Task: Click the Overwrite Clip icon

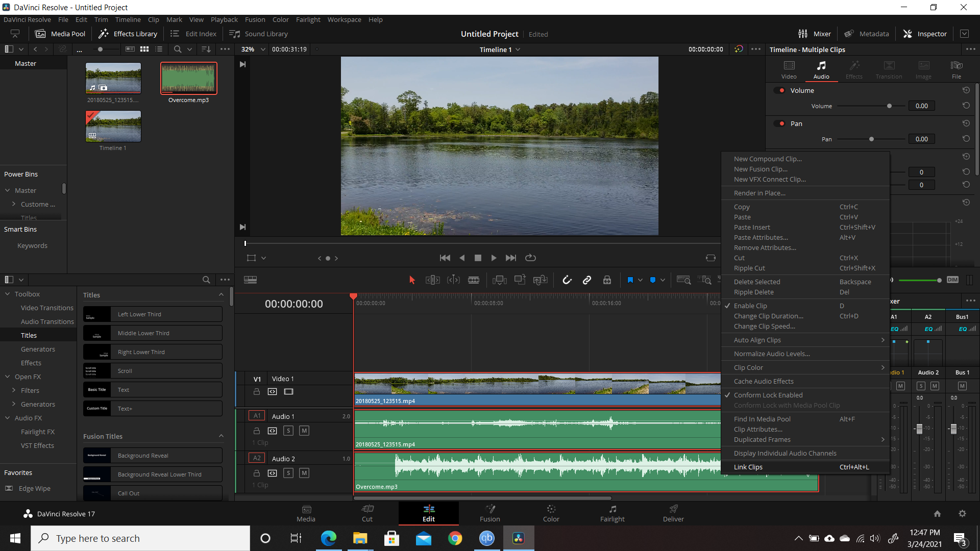Action: point(520,280)
